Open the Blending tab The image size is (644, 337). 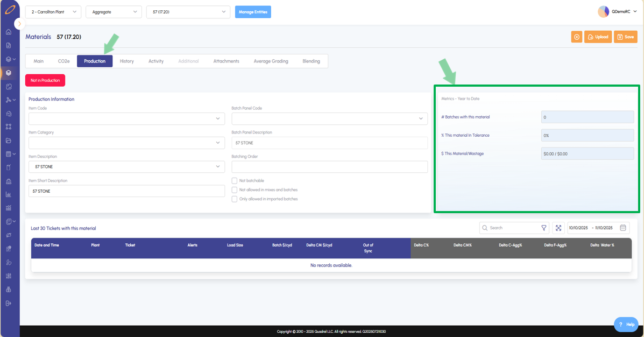point(312,61)
